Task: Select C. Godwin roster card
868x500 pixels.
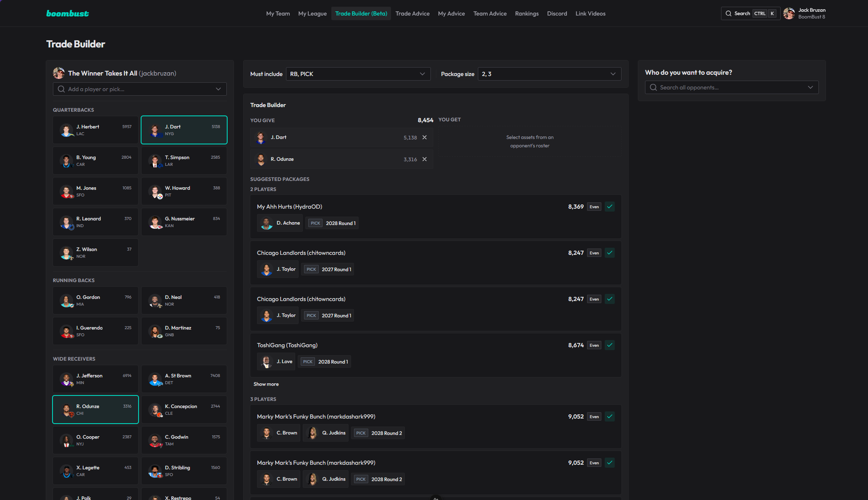Action: (x=184, y=440)
